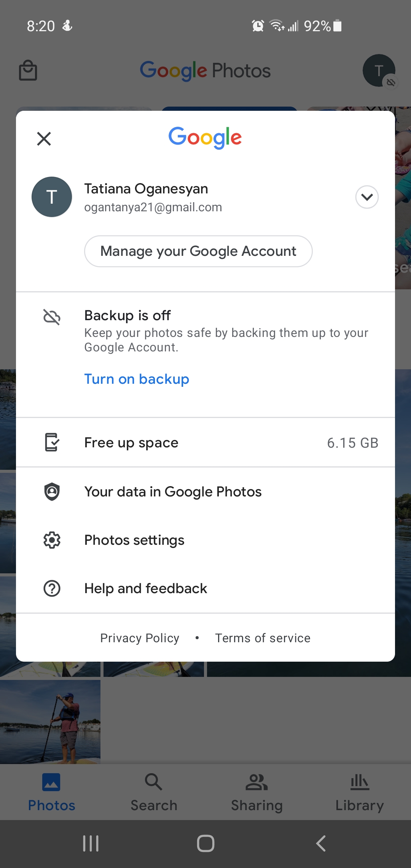Switch to the Search tab
The width and height of the screenshot is (411, 868).
154,793
